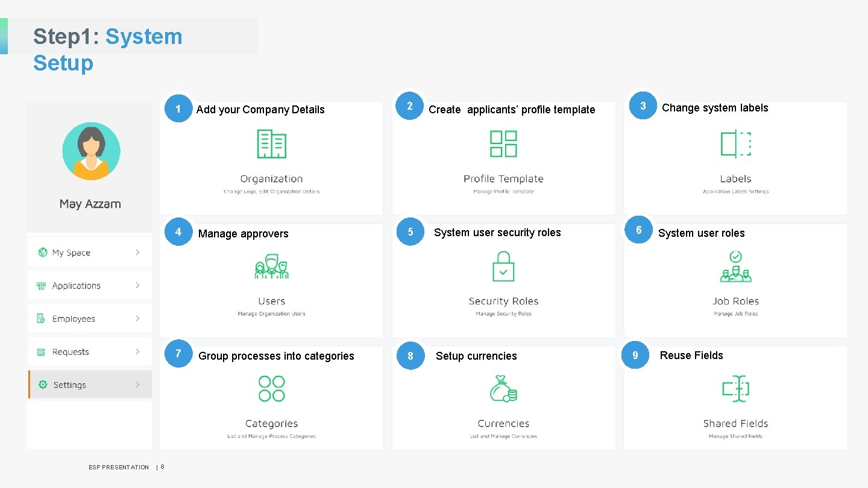Click the Job Roles icon
The width and height of the screenshot is (868, 488).
[x=735, y=267]
